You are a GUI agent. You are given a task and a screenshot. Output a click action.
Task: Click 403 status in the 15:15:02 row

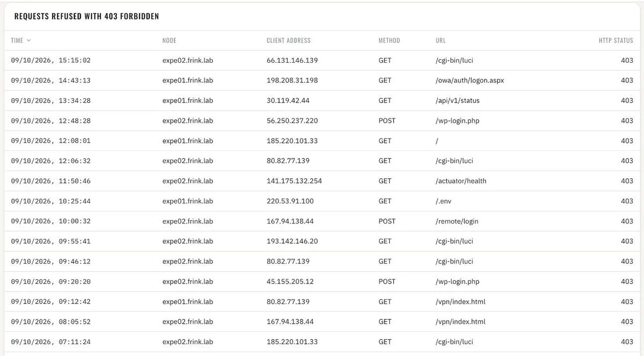tap(627, 60)
